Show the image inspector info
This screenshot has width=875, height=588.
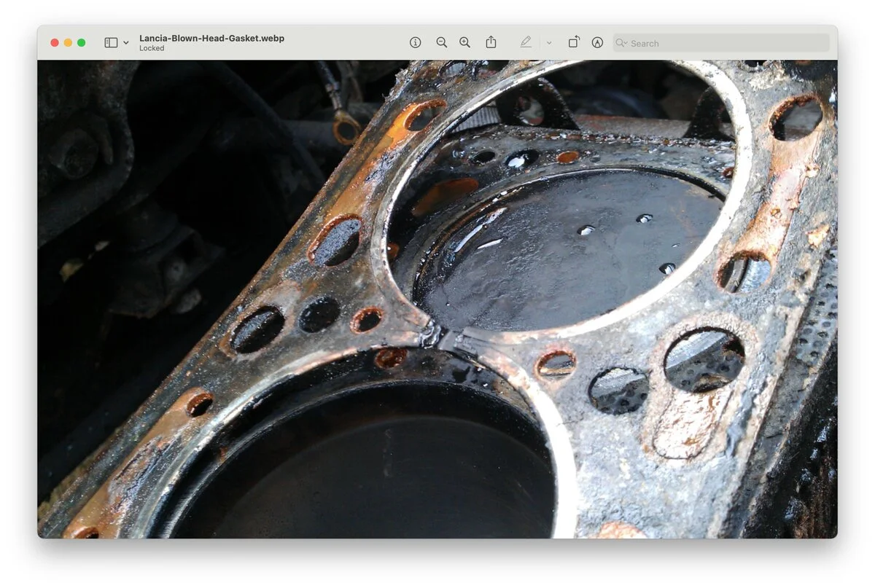(x=415, y=43)
